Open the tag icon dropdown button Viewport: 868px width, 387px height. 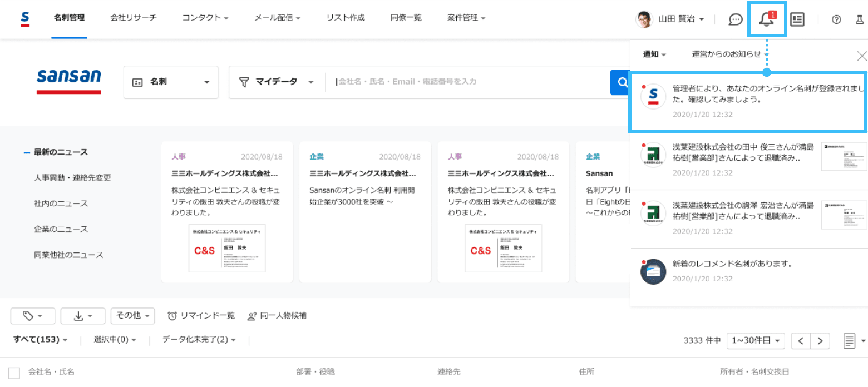coord(33,316)
